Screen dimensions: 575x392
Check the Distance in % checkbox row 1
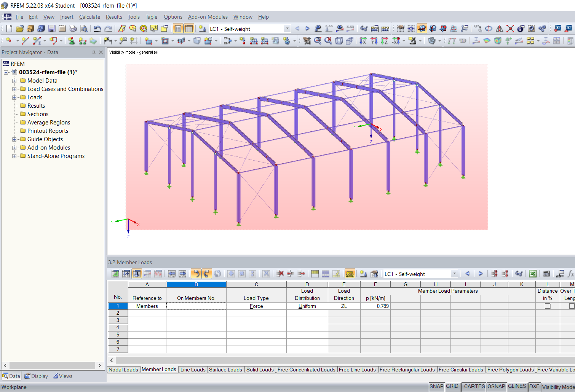[548, 306]
